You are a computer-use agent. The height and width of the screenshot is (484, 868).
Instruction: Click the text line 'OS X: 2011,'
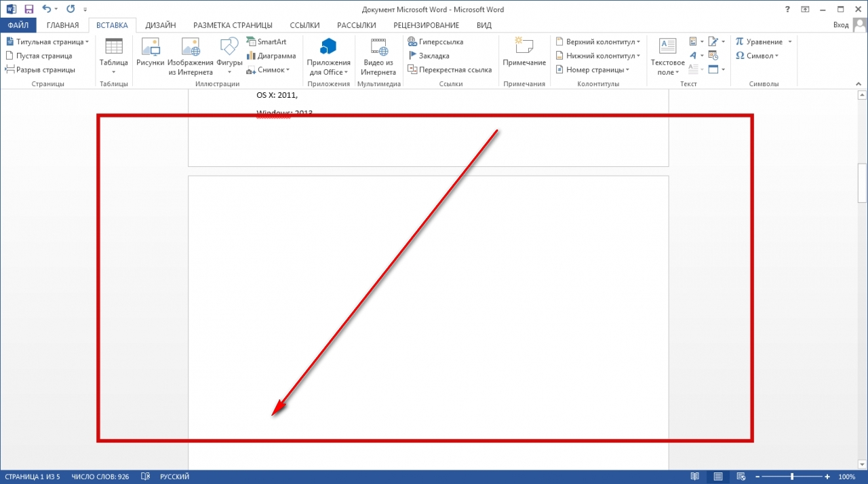click(277, 95)
